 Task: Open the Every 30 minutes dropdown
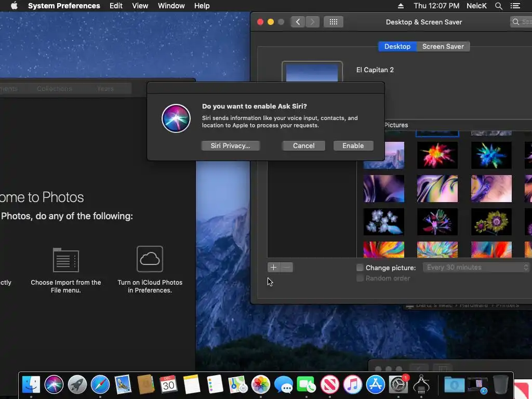(x=476, y=268)
